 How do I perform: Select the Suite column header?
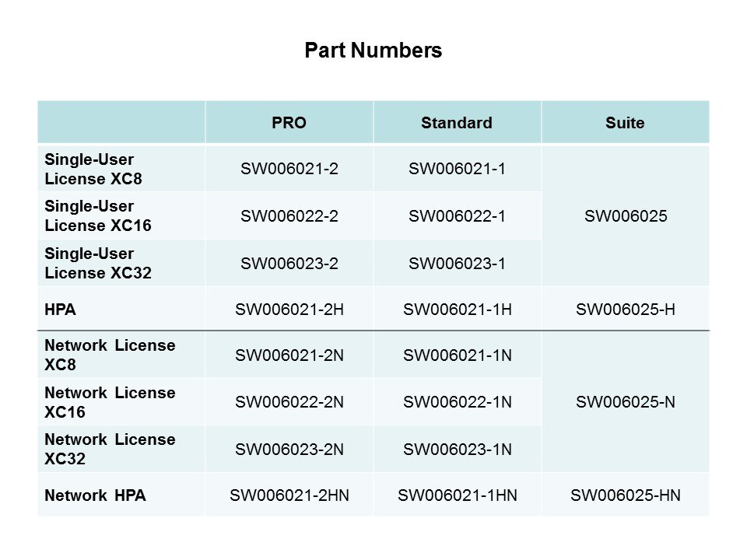pos(625,123)
